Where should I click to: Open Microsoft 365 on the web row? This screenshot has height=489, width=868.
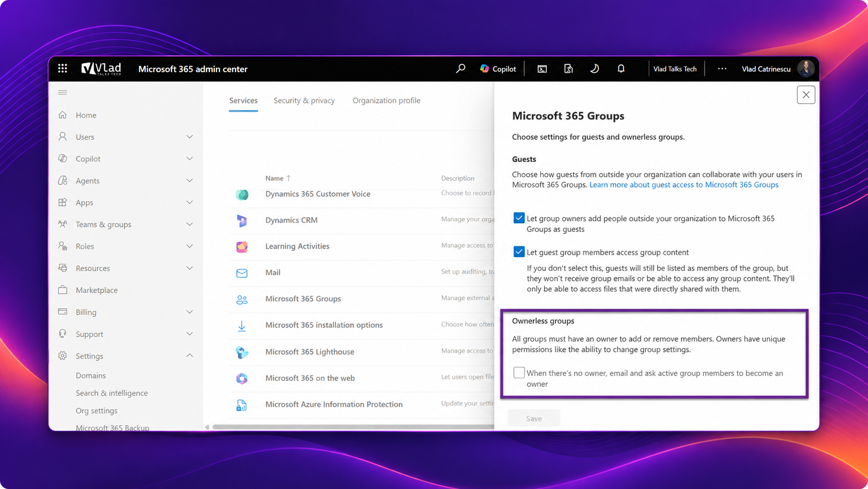pyautogui.click(x=310, y=378)
